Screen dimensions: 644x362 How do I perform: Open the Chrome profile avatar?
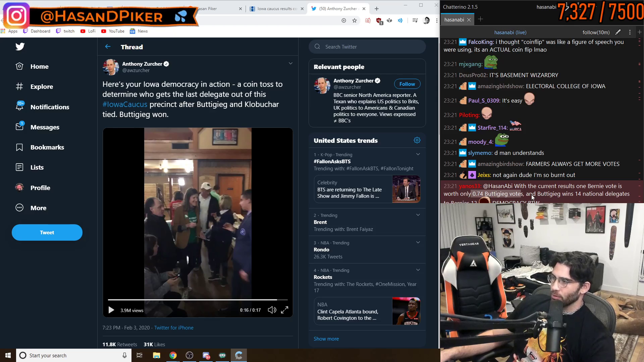click(427, 21)
